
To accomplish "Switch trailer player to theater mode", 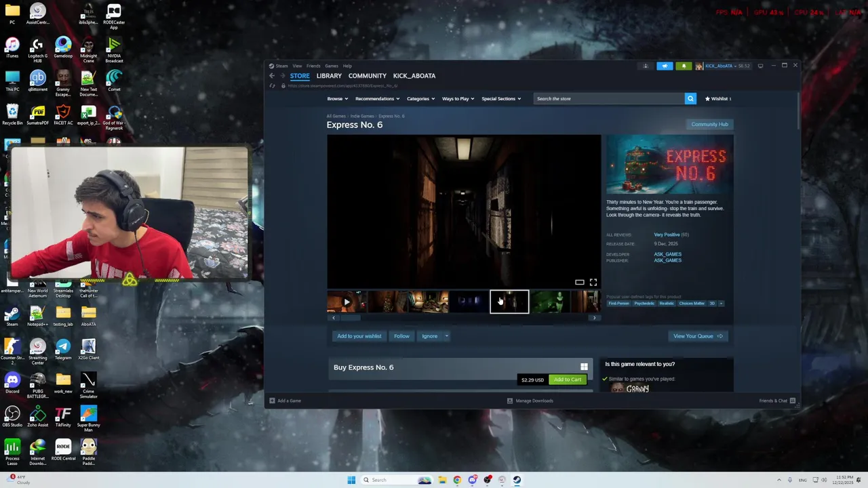I will pyautogui.click(x=580, y=283).
